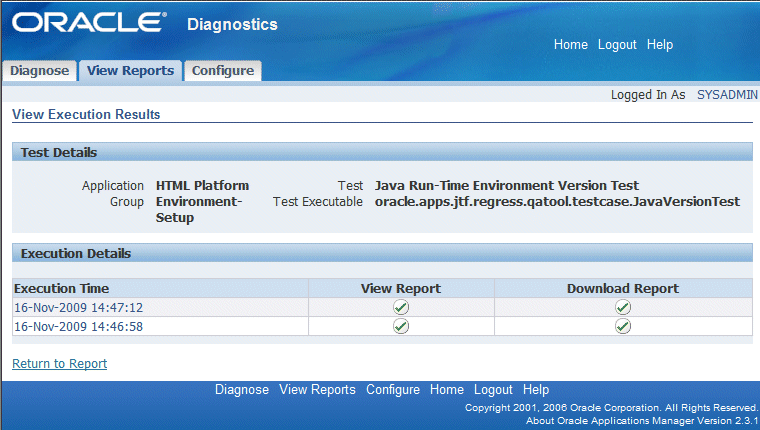760x430 pixels.
Task: Select execution time 16-Nov-2009 14:47:12
Action: pos(79,307)
